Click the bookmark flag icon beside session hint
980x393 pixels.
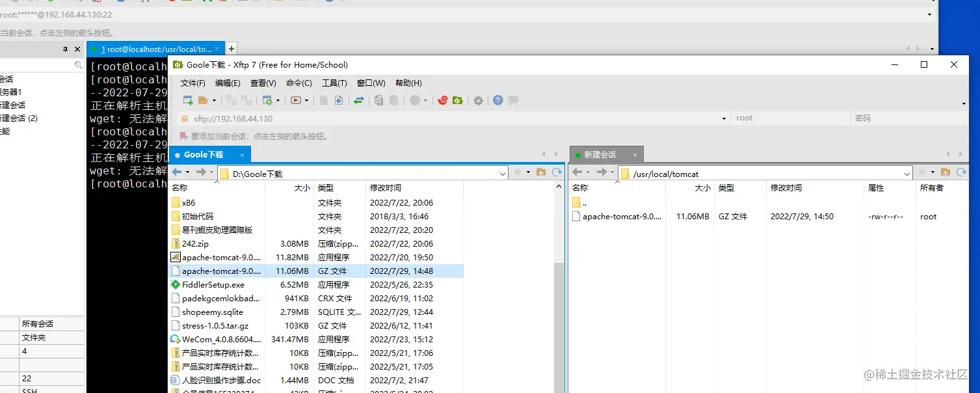[x=184, y=137]
